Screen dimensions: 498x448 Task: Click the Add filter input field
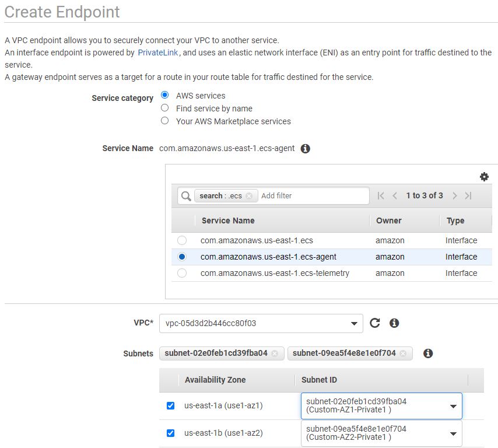(313, 196)
